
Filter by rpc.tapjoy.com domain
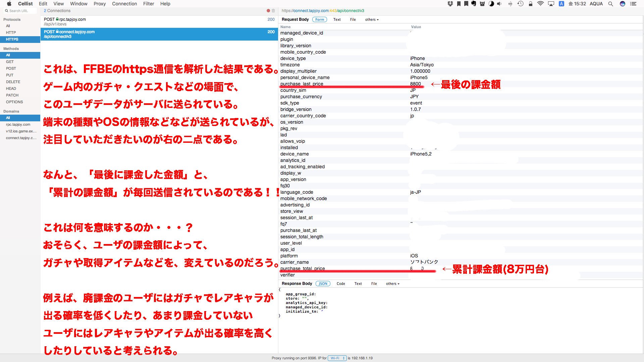coord(20,124)
